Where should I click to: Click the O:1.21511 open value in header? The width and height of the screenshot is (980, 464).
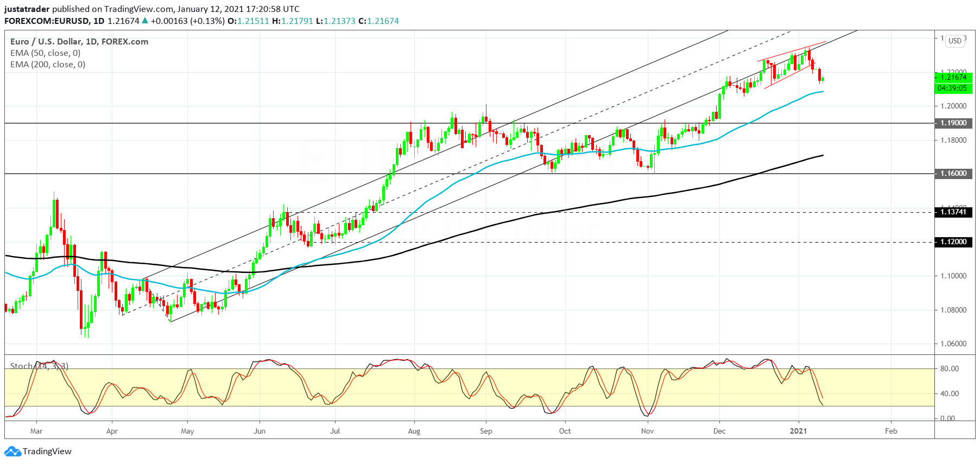point(248,21)
